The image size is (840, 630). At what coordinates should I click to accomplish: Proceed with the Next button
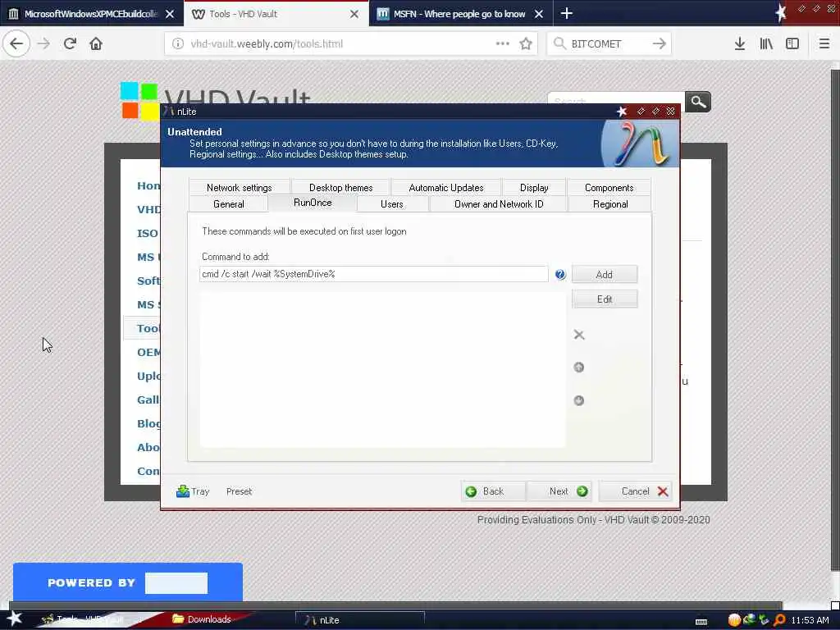559,491
